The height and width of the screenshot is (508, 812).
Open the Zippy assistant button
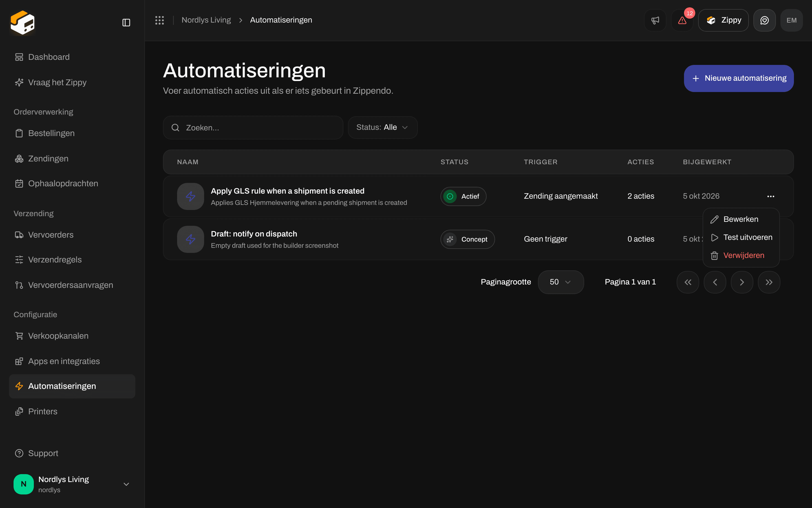tap(723, 20)
